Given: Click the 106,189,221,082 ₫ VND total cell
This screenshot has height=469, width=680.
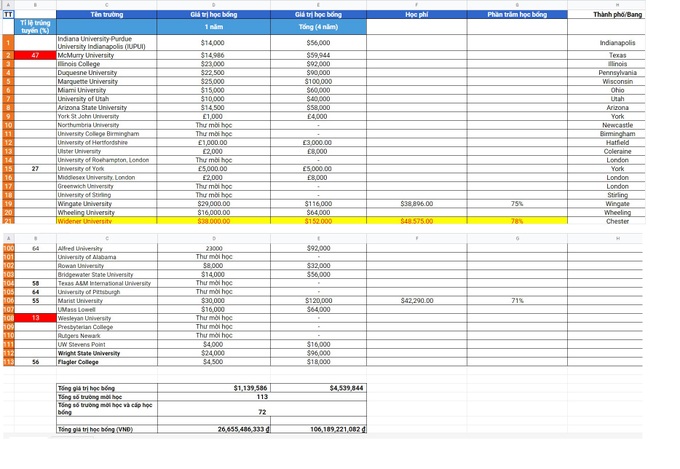Looking at the screenshot, I should [318, 429].
